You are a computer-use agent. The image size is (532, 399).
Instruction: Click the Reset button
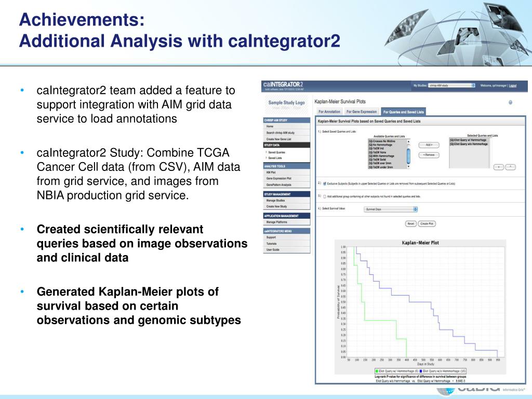coord(411,223)
